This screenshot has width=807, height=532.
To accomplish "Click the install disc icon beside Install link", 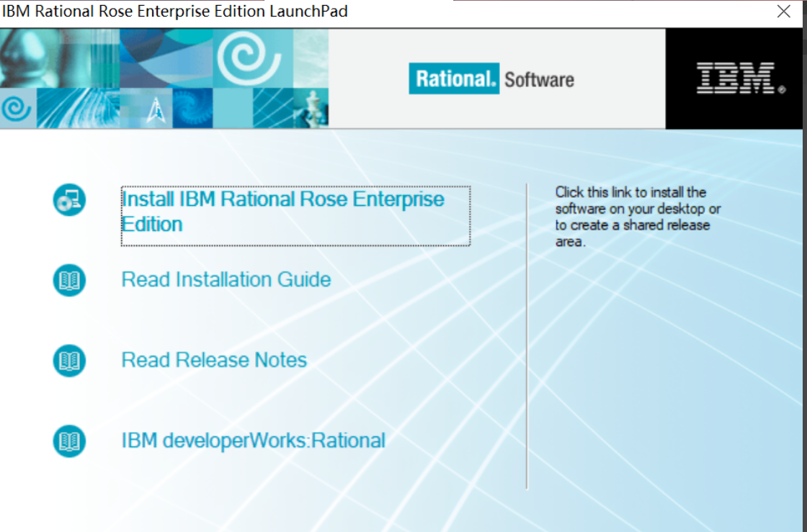I will click(x=69, y=200).
